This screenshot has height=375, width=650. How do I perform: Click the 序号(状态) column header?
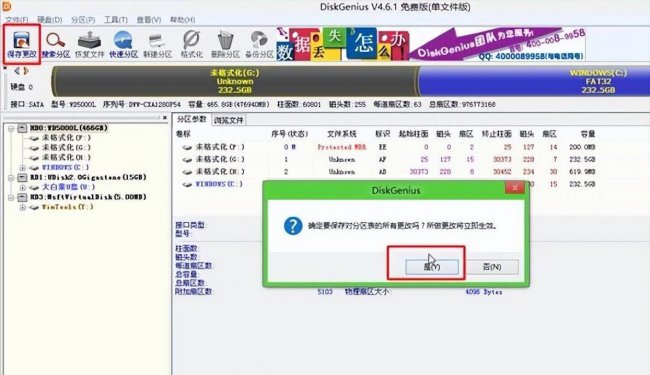289,134
